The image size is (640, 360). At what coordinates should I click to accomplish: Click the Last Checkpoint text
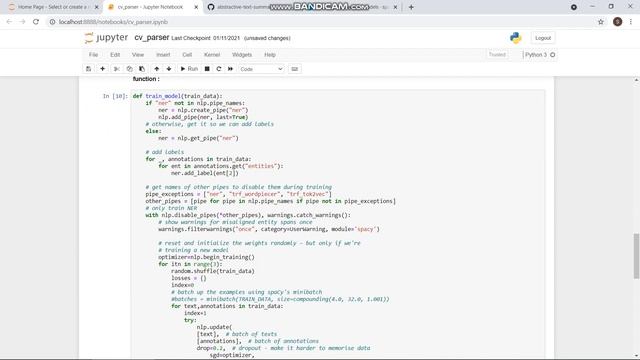(205, 38)
